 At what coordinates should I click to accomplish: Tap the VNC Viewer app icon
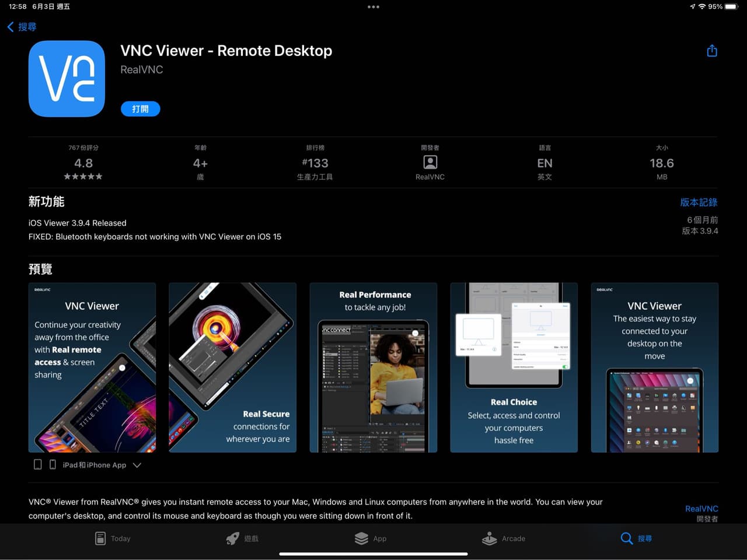(67, 79)
